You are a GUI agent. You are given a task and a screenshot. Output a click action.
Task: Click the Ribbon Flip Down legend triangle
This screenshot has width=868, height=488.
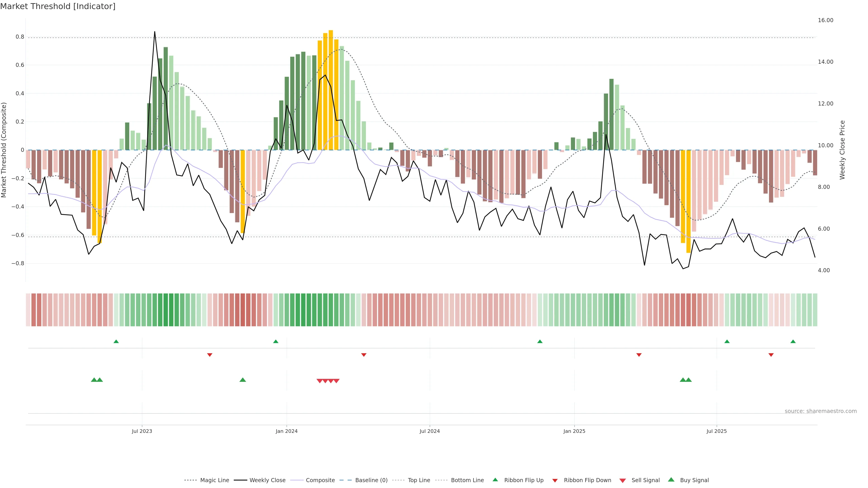click(555, 480)
